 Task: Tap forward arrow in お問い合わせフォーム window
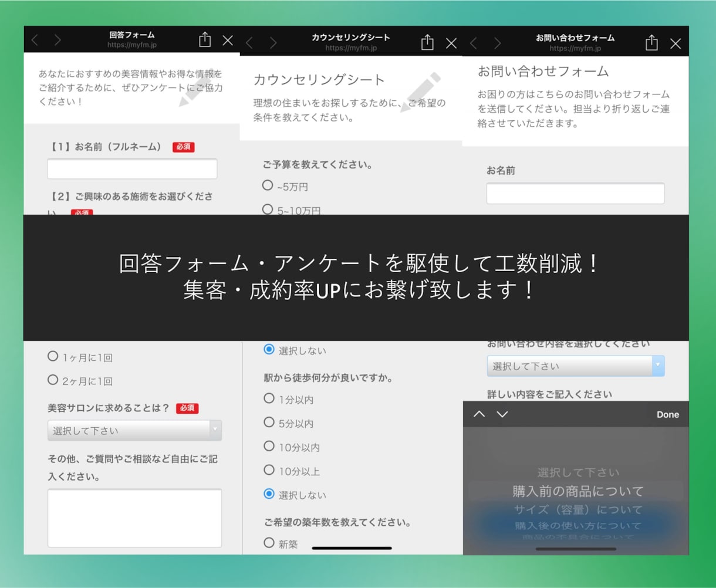(x=497, y=43)
